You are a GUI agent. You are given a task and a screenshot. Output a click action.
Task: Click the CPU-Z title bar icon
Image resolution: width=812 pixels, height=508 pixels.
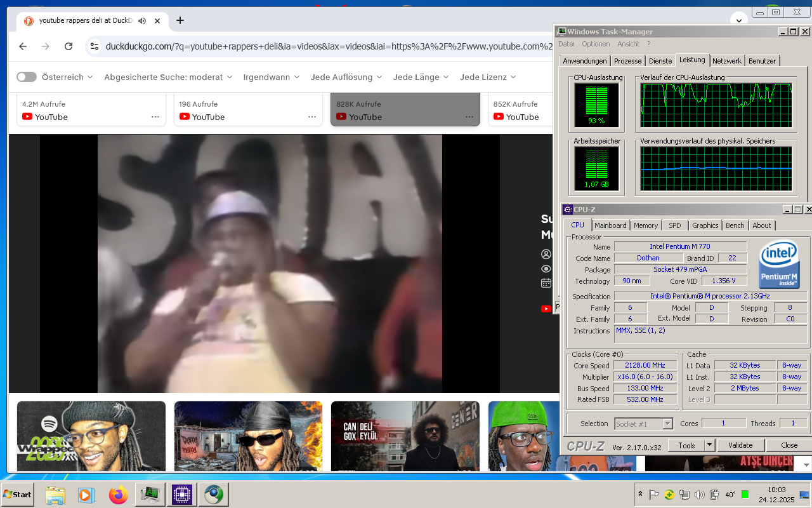click(x=567, y=210)
